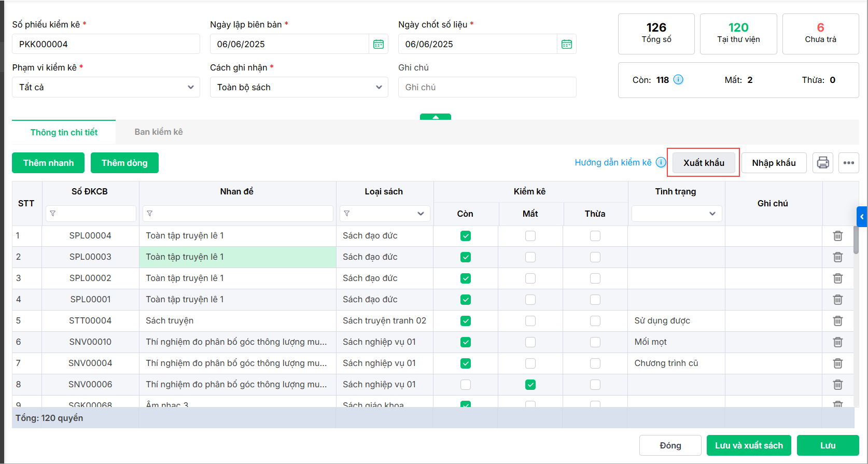
Task: Open calendar for Ngày lập biên bản
Action: 379,44
